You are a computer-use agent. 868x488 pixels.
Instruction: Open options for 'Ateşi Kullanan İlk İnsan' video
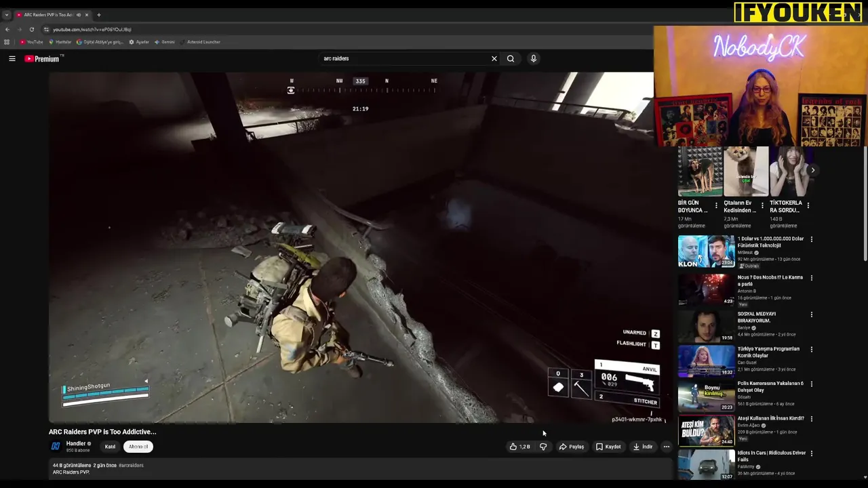point(811,419)
